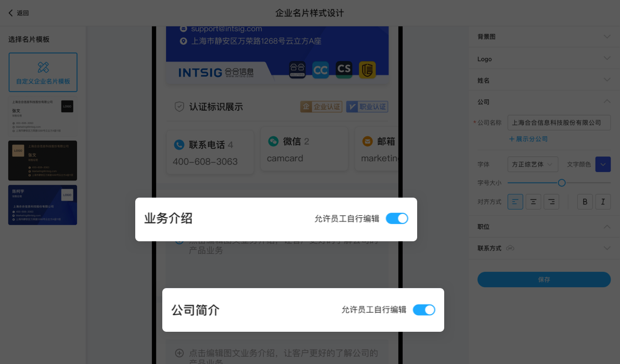Viewport: 620px width, 364px height.
Task: Open the 方正综艺体 font dropdown
Action: 533,164
